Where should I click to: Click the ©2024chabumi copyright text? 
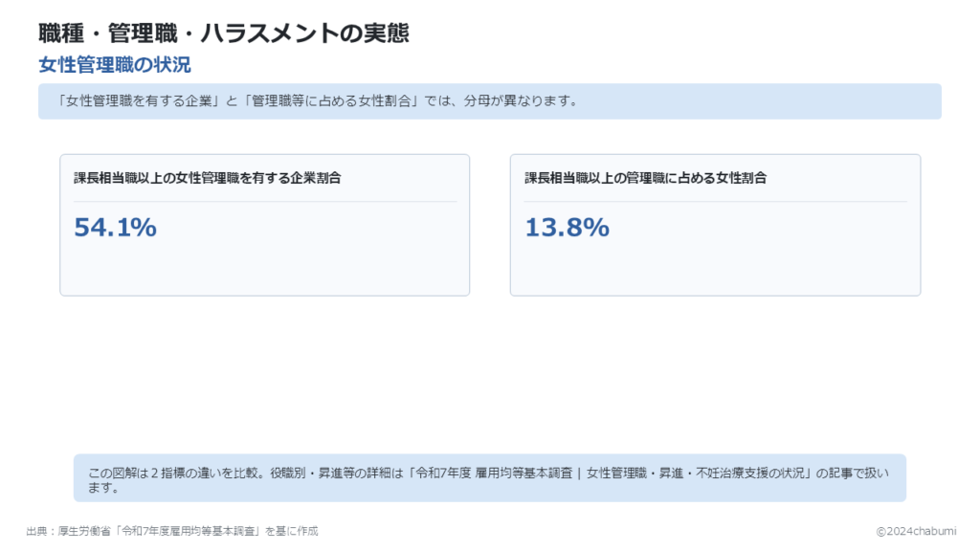pyautogui.click(x=916, y=532)
